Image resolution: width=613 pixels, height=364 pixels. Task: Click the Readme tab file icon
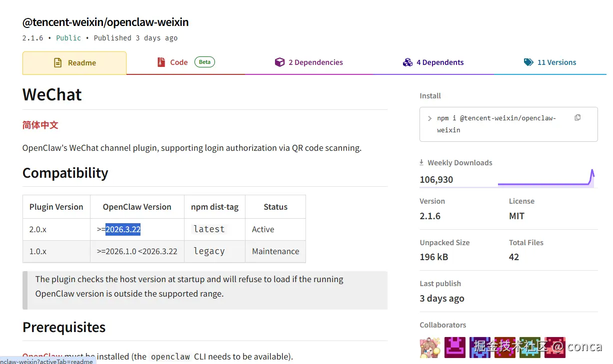pos(58,63)
